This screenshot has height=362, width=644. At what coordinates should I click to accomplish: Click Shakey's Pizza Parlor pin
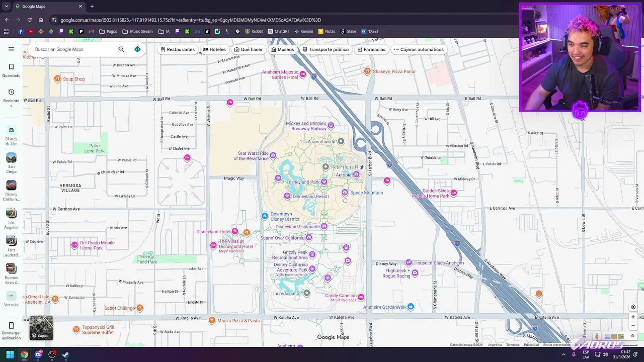367,71
